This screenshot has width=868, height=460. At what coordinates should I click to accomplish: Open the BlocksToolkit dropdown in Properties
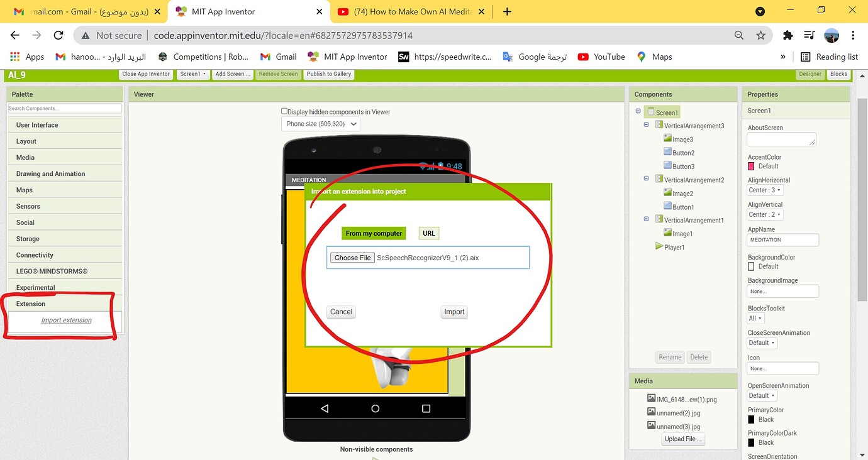tap(755, 318)
